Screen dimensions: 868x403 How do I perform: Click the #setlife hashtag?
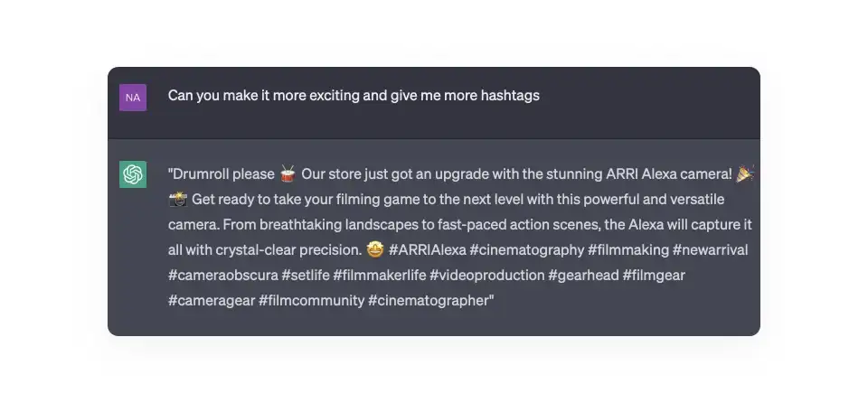tap(306, 275)
